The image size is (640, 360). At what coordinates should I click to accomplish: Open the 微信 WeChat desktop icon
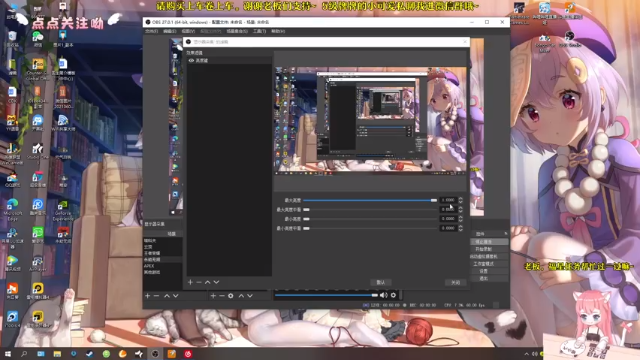[x=38, y=39]
